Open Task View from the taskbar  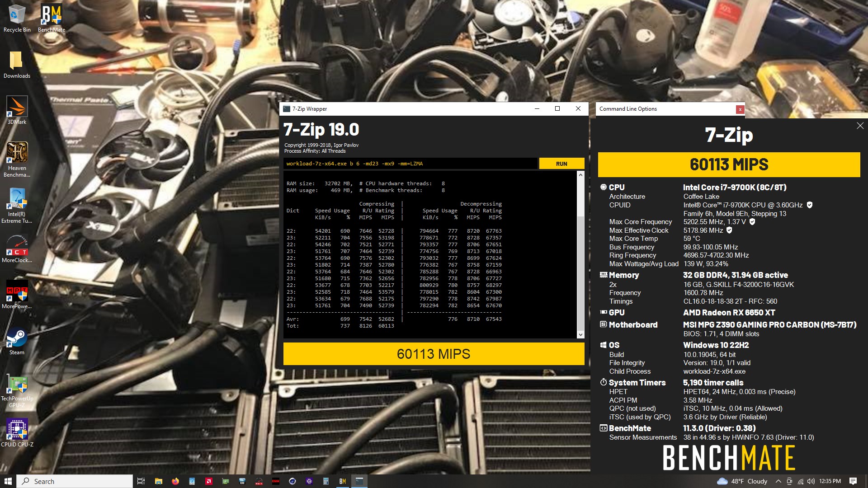coord(141,481)
